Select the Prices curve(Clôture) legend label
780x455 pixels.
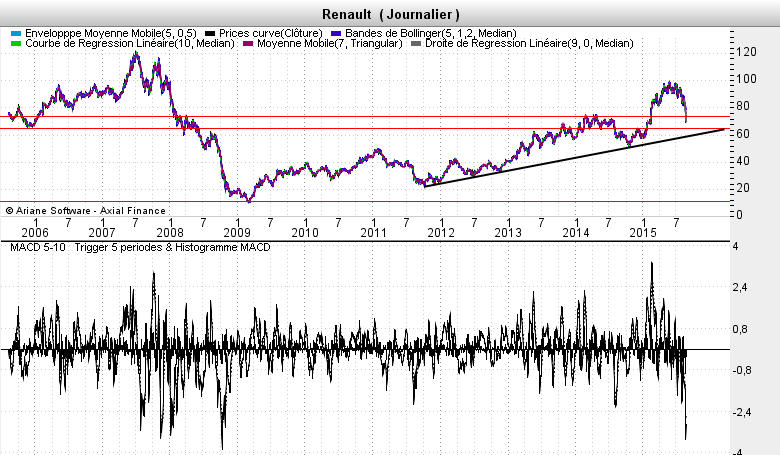tap(271, 33)
